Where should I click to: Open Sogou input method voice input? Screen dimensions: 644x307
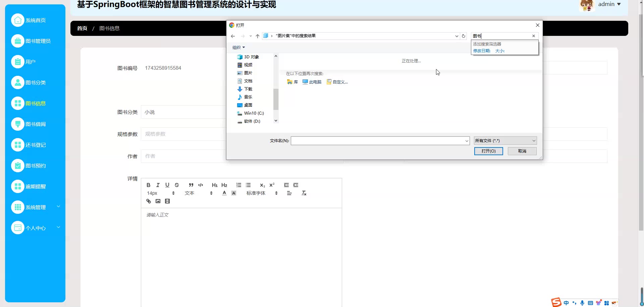pos(582,303)
